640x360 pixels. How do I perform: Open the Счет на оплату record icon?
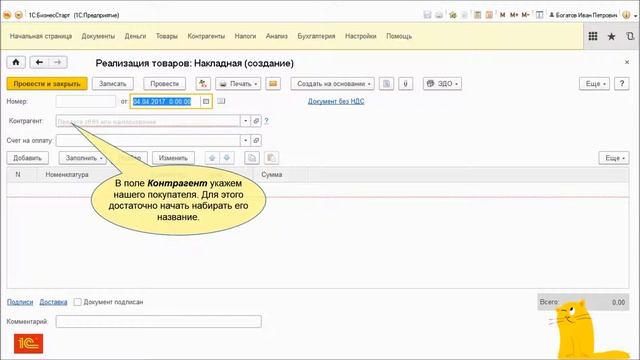coord(256,140)
